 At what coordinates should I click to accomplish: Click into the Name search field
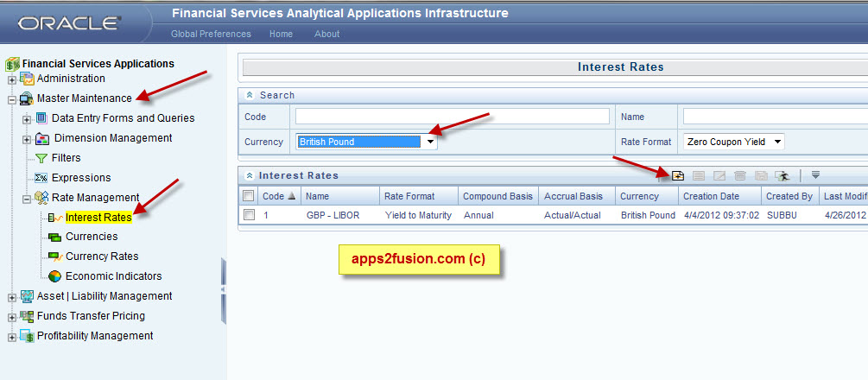(x=775, y=117)
